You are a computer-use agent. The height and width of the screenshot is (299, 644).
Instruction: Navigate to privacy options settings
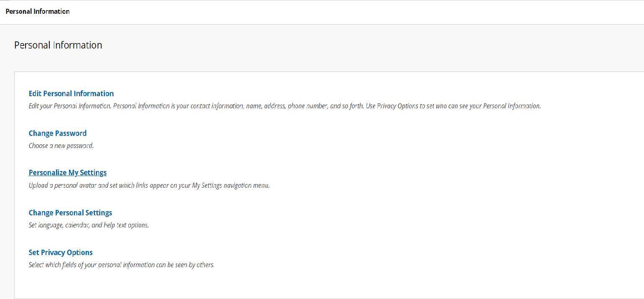[60, 253]
